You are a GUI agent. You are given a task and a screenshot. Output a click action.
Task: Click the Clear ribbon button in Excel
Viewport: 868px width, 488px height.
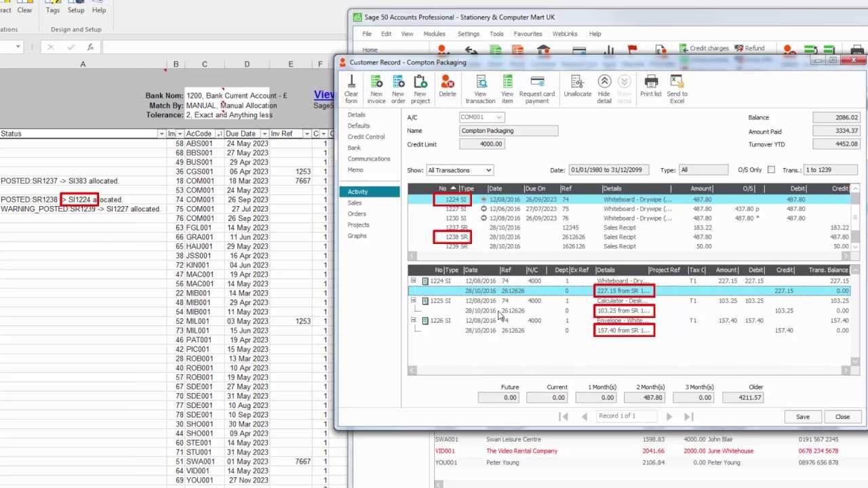click(x=24, y=7)
